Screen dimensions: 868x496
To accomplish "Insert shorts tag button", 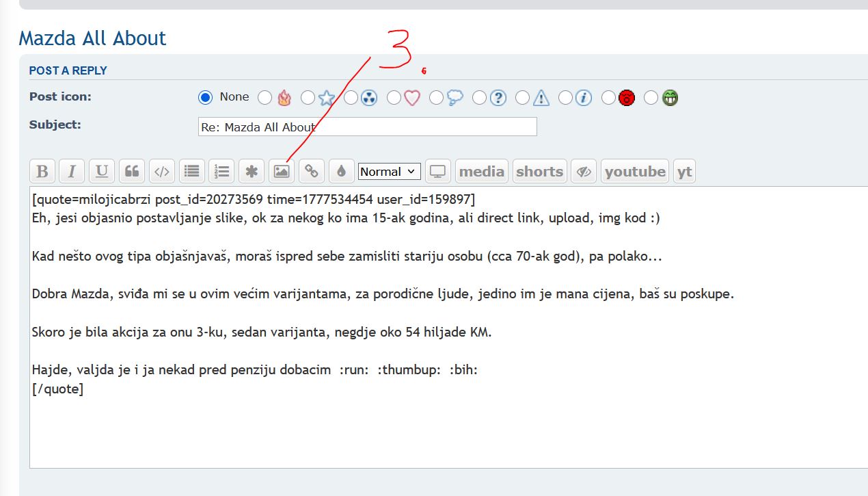I will coord(540,171).
